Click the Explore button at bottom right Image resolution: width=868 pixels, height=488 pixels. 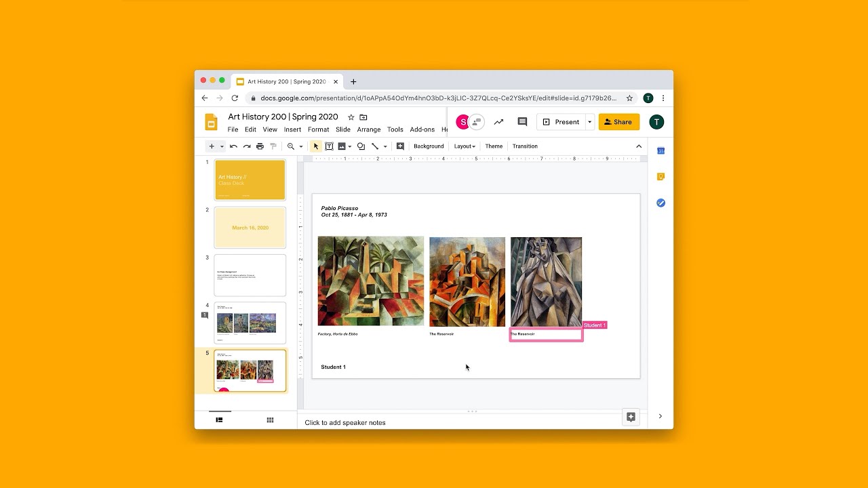[631, 417]
